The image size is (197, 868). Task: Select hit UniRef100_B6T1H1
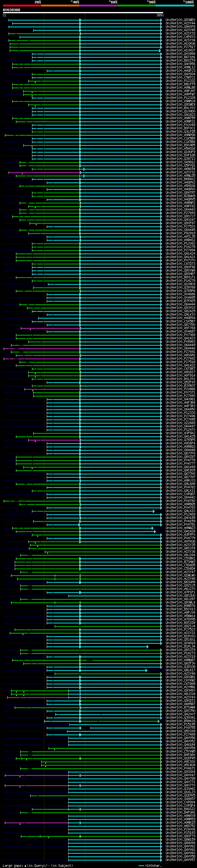point(180,57)
